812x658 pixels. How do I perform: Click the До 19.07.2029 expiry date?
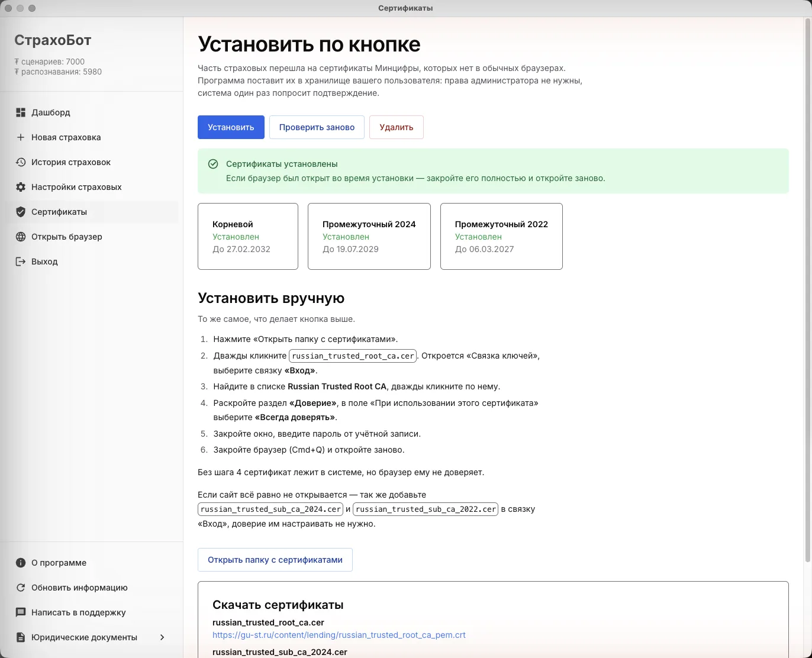click(350, 249)
